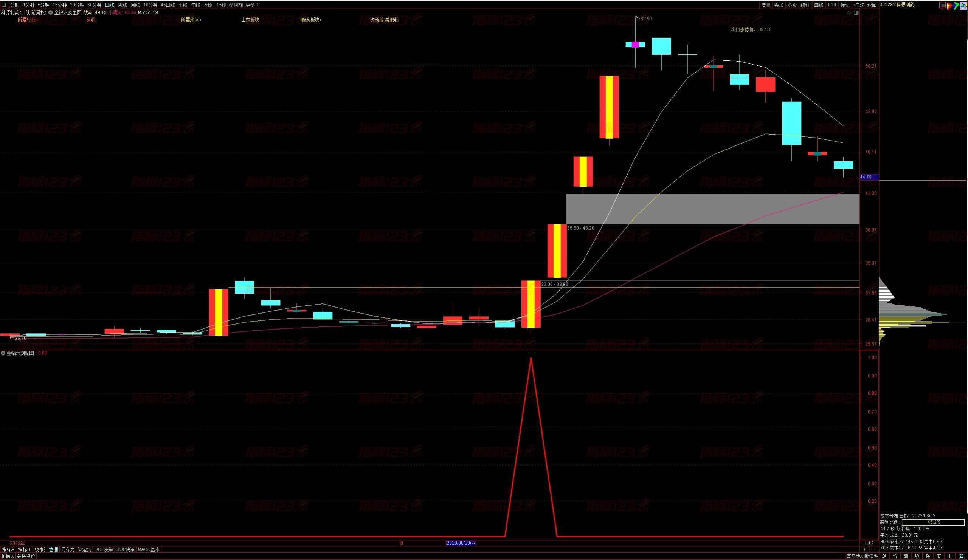Select the MACD基本 indicator tab

click(149, 549)
